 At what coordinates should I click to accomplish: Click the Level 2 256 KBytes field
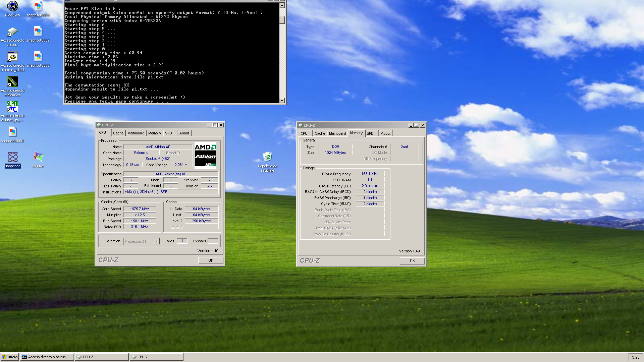(x=201, y=221)
